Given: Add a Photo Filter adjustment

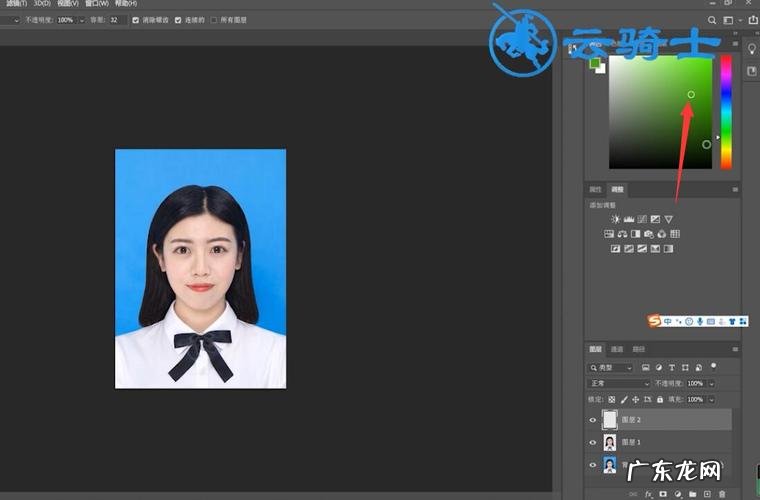Looking at the screenshot, I should tap(649, 234).
